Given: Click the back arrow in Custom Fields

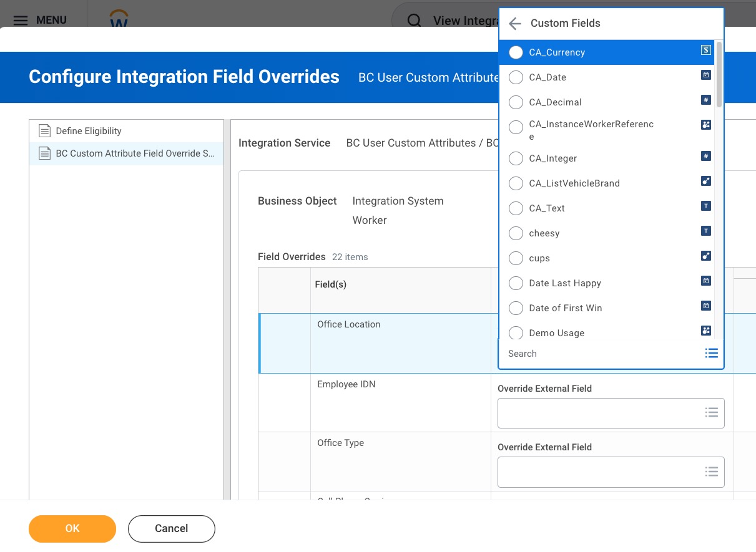Looking at the screenshot, I should click(515, 24).
